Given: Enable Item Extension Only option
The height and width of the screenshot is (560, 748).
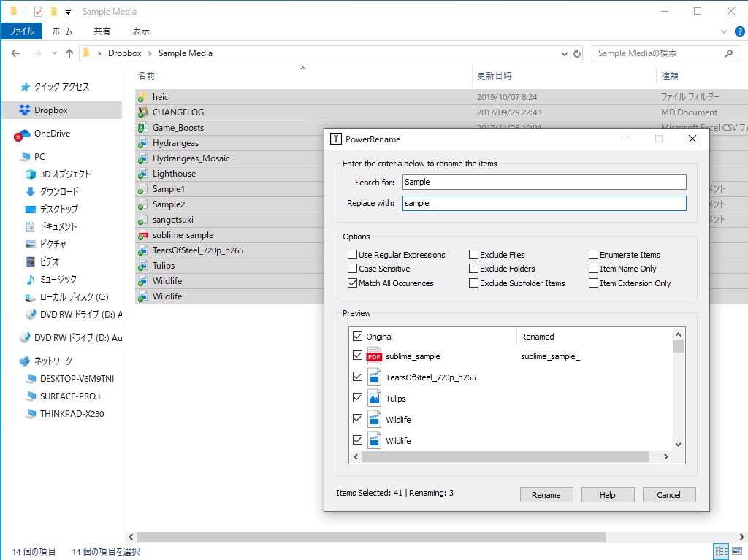Looking at the screenshot, I should coord(593,283).
